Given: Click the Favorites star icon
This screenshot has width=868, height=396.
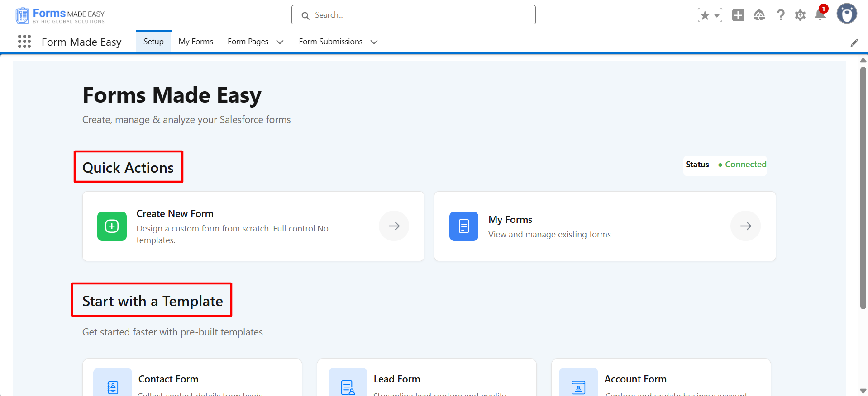Looking at the screenshot, I should coord(705,15).
